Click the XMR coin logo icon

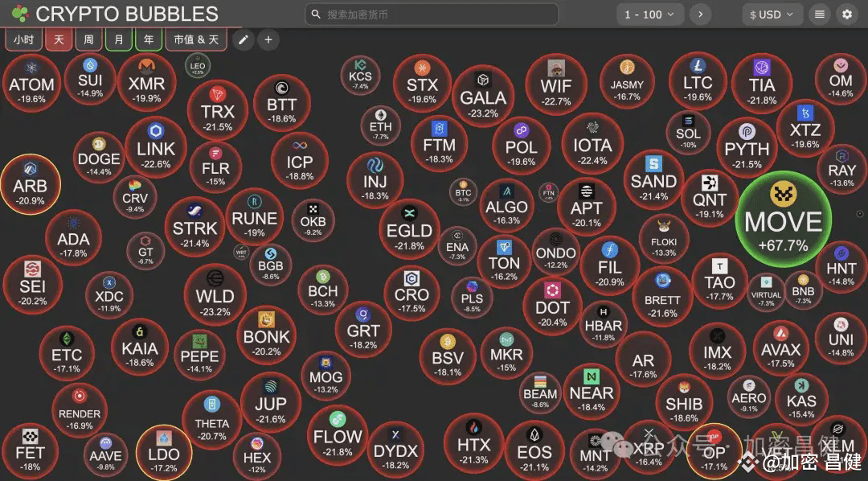point(147,67)
